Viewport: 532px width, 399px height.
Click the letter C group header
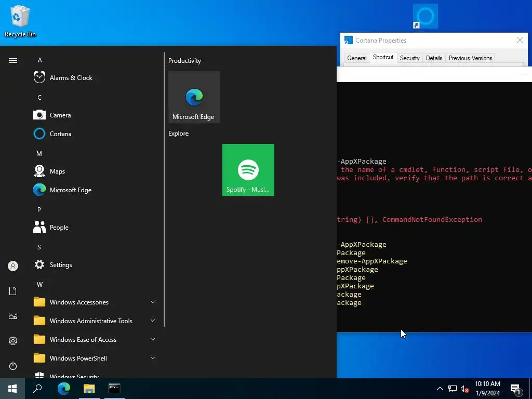tap(39, 97)
